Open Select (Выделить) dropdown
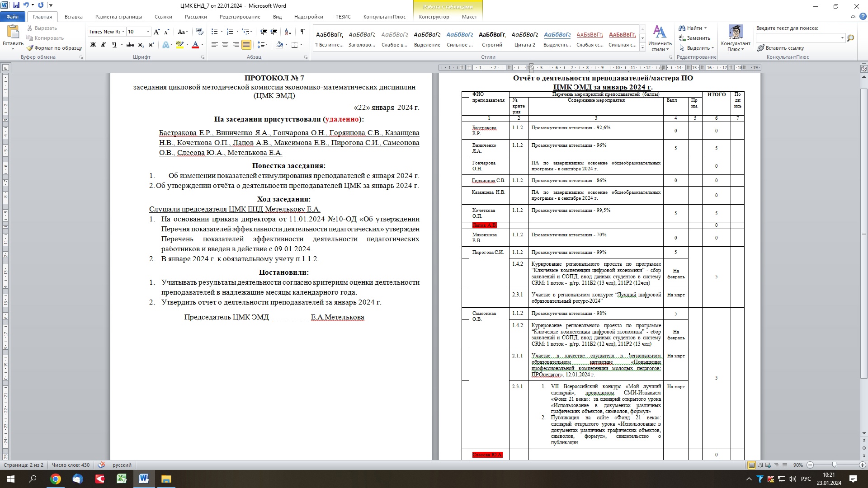Screen dimensions: 868x488 [x=696, y=48]
